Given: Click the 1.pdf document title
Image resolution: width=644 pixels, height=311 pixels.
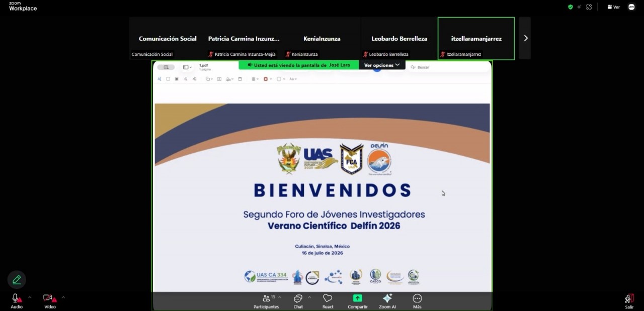Looking at the screenshot, I should click(203, 65).
